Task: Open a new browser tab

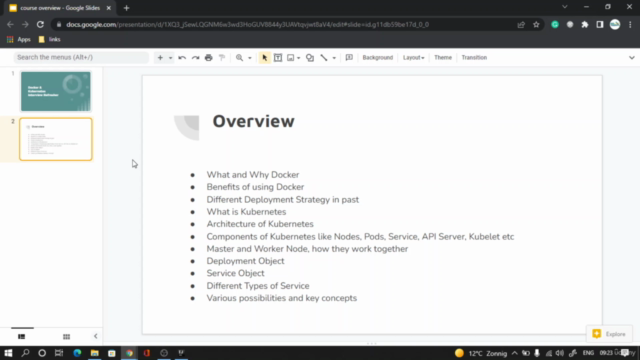Action: pos(127,8)
